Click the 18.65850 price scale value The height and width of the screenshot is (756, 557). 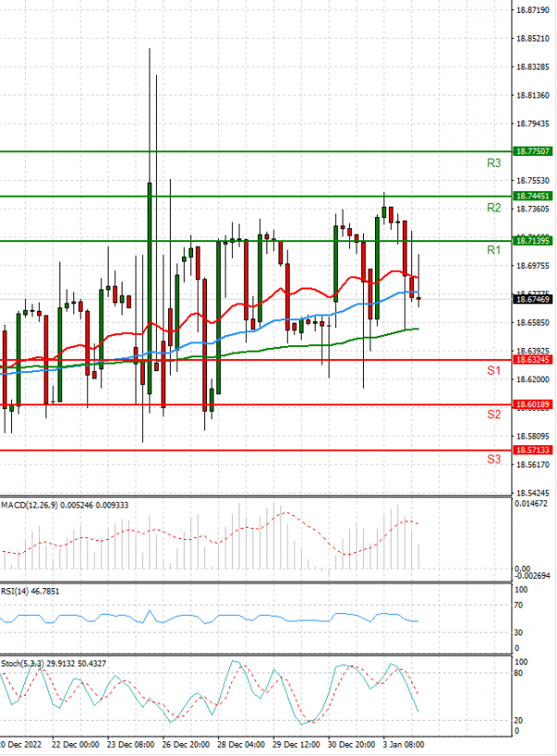533,323
